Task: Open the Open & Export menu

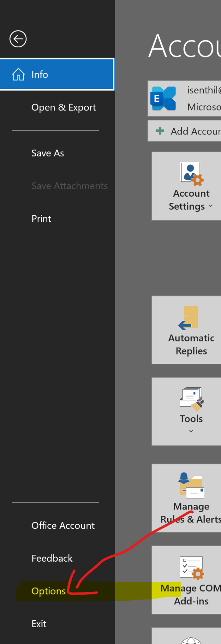Action: [x=63, y=107]
